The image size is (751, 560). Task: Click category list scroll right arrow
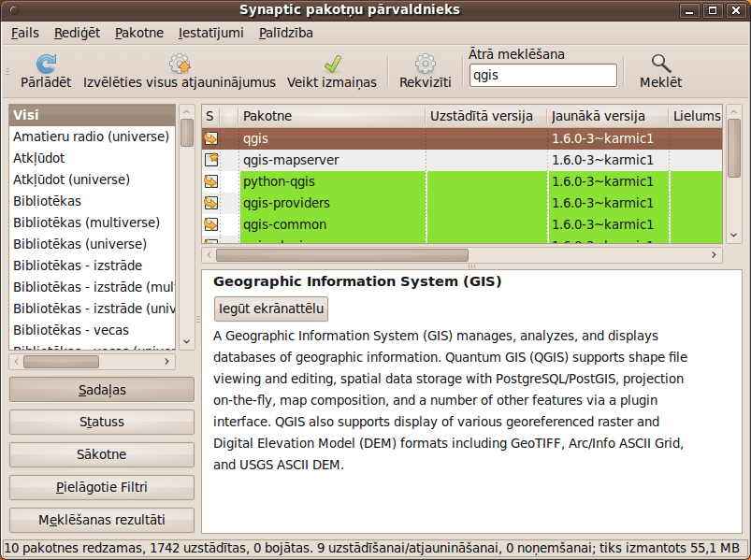166,362
